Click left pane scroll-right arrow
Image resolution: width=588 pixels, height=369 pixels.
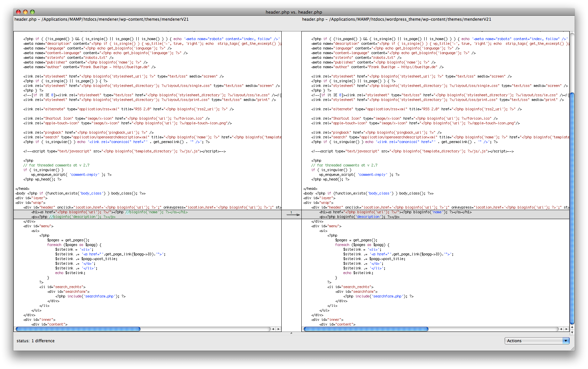[278, 329]
